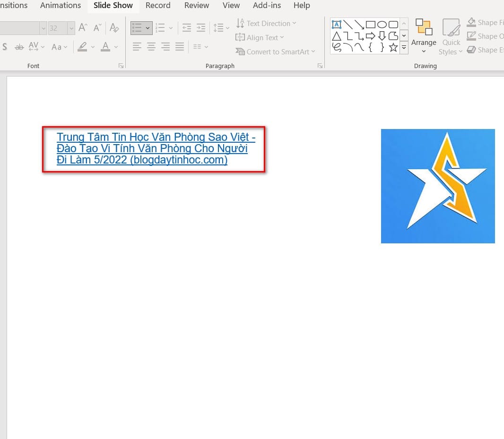Open the Align Text dropdown

[x=260, y=38]
